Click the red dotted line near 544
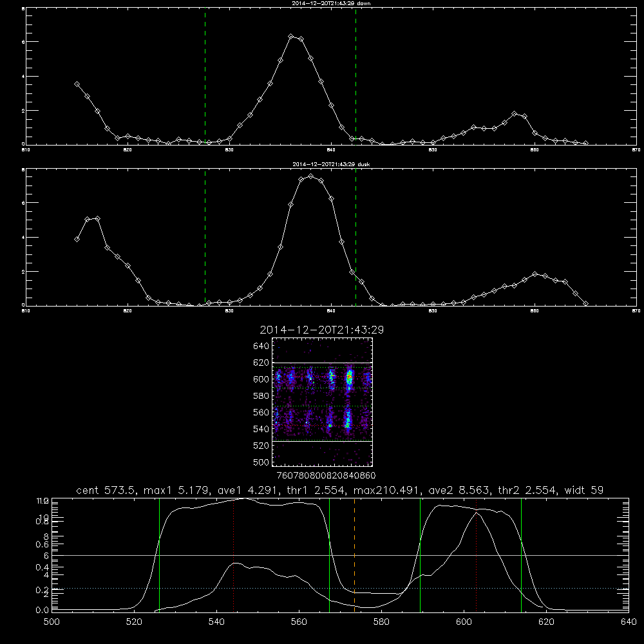 click(233, 554)
